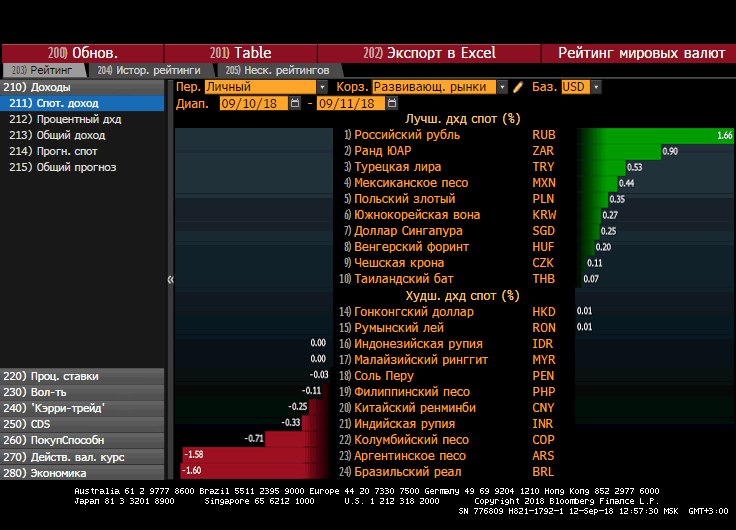Expand section 260) ПокупСпособн
This screenshot has width=736, height=530.
[x=82, y=440]
